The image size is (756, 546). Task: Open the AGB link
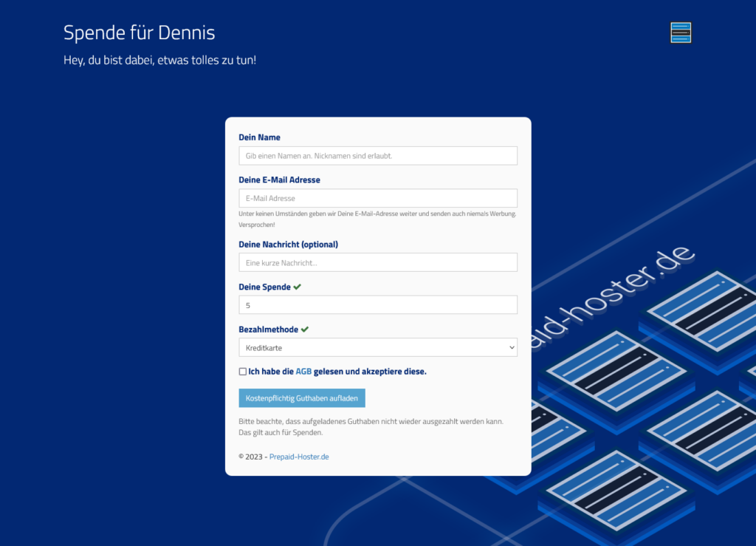click(303, 372)
